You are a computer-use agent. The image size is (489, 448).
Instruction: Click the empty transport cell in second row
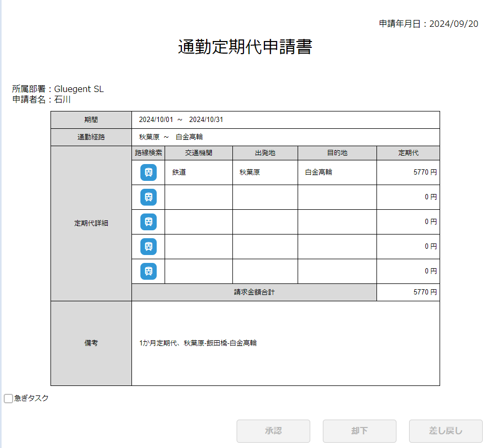click(x=198, y=197)
